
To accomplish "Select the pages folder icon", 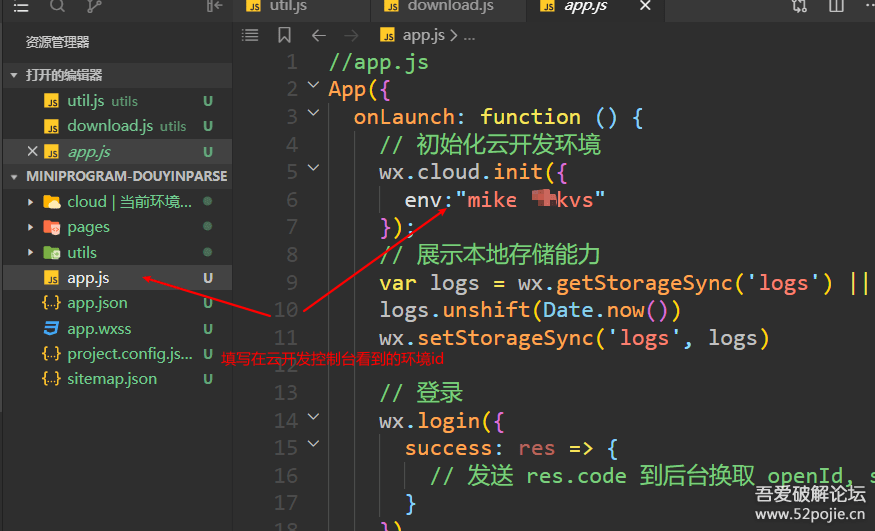I will [52, 228].
